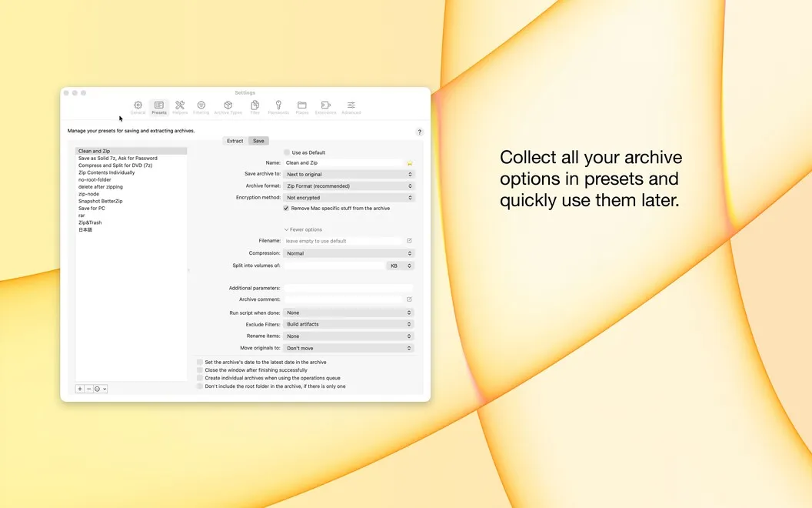Switch to the Save tab
Image resolution: width=812 pixels, height=508 pixels.
258,141
